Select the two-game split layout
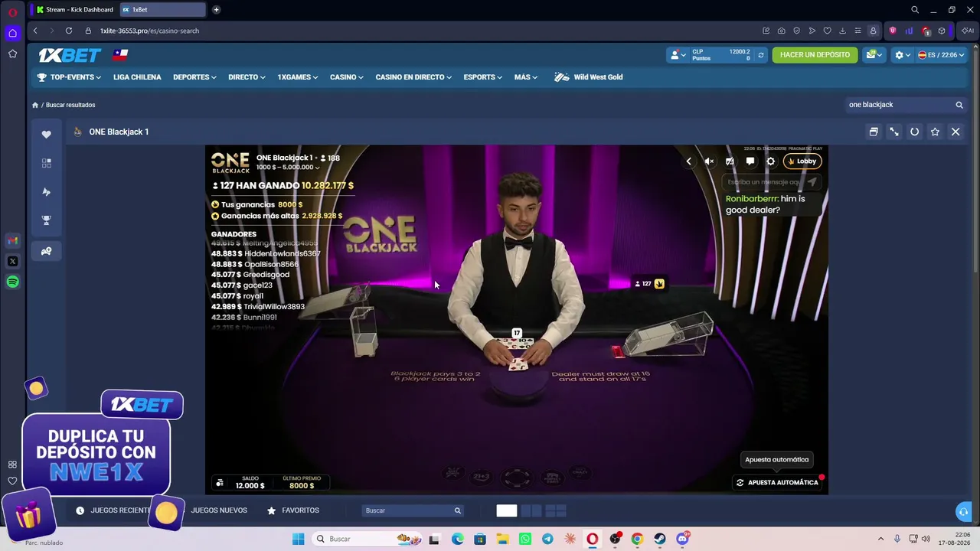Viewport: 980px width, 551px height. point(531,510)
